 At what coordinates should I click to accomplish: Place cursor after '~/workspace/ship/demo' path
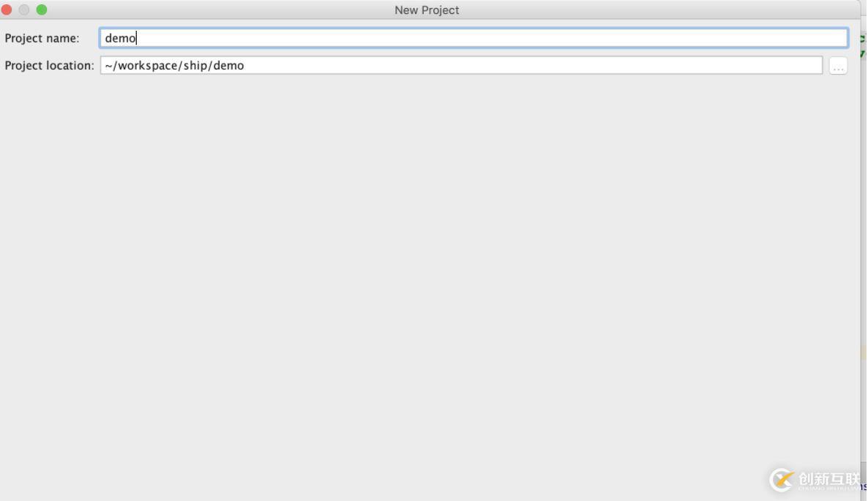pyautogui.click(x=247, y=65)
